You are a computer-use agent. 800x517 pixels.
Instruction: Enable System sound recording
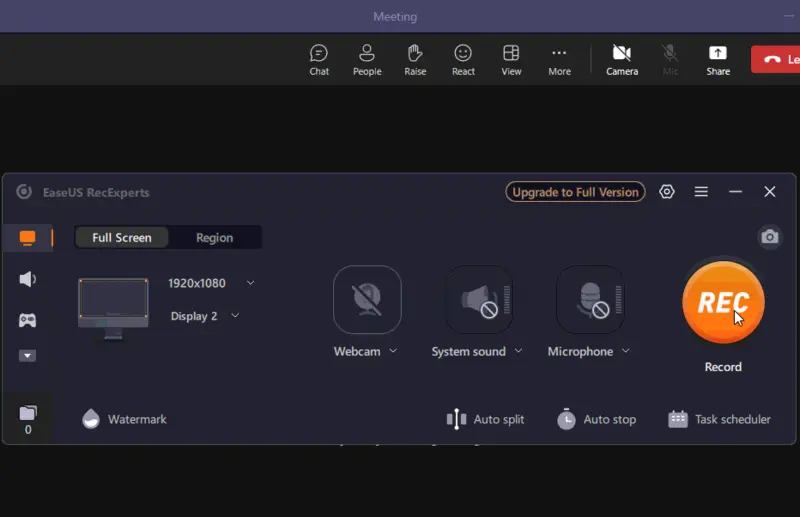coord(479,299)
